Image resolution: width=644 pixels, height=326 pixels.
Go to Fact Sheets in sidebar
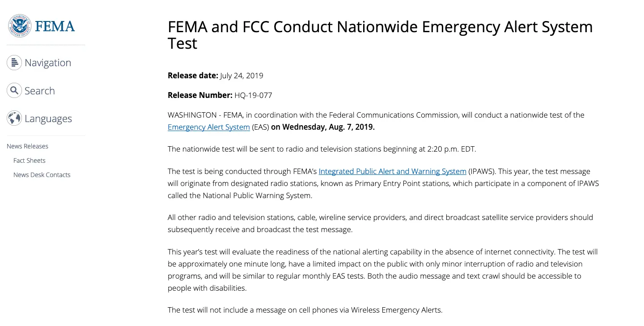(x=30, y=161)
